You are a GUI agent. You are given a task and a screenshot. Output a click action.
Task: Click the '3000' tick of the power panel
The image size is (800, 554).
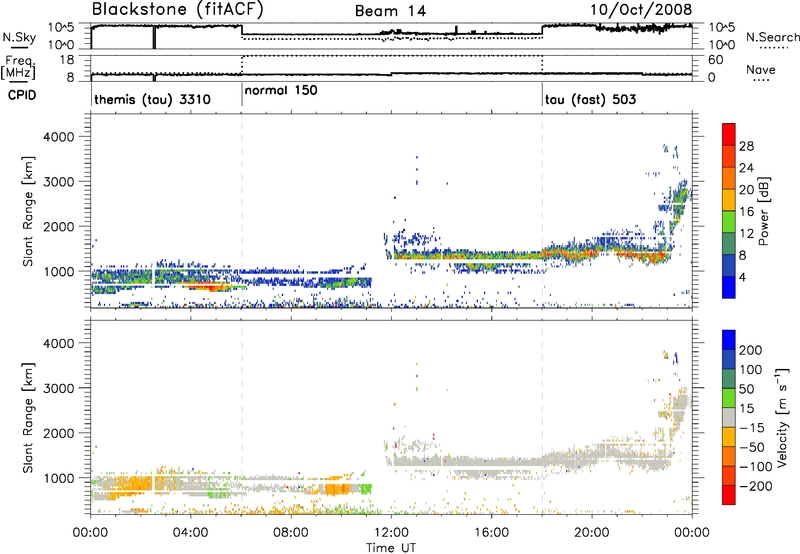[x=59, y=182]
